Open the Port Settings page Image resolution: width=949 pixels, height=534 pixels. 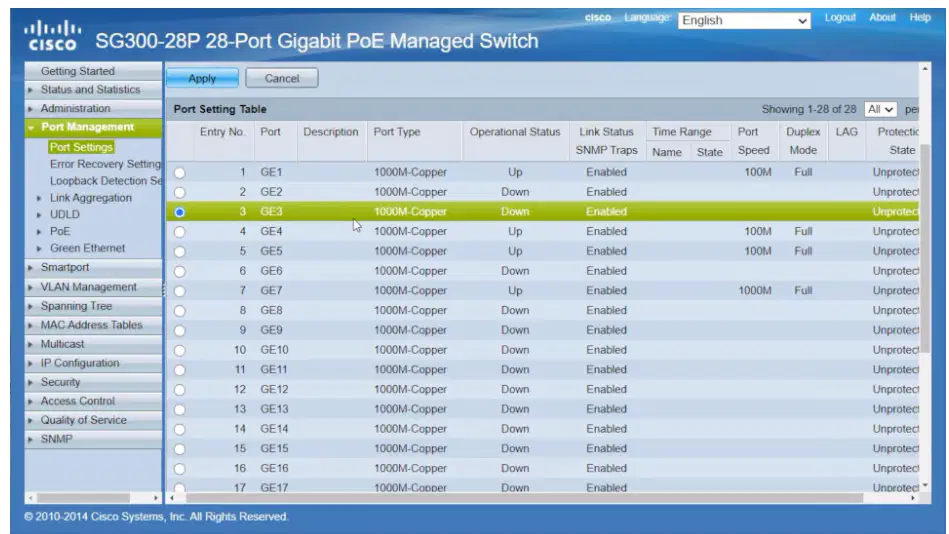(81, 147)
